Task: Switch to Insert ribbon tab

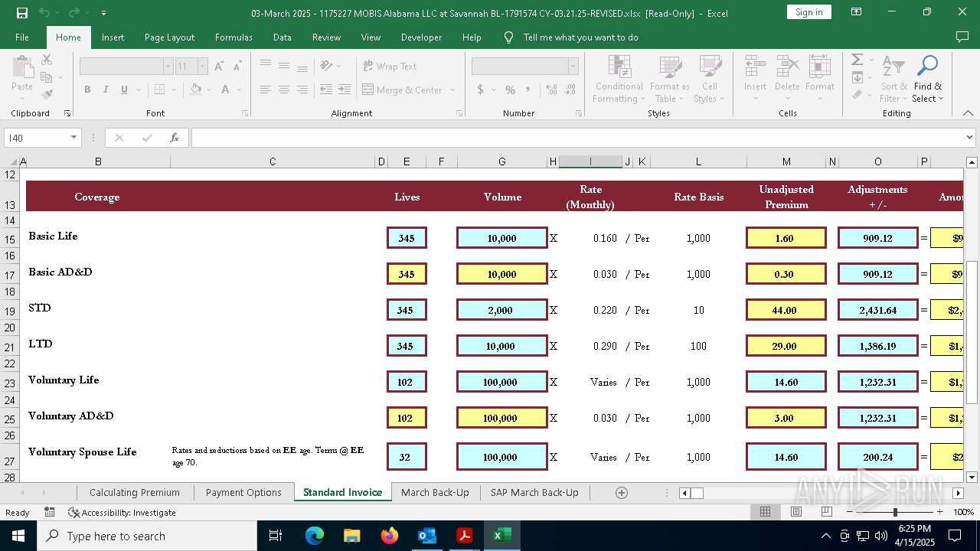Action: [113, 37]
